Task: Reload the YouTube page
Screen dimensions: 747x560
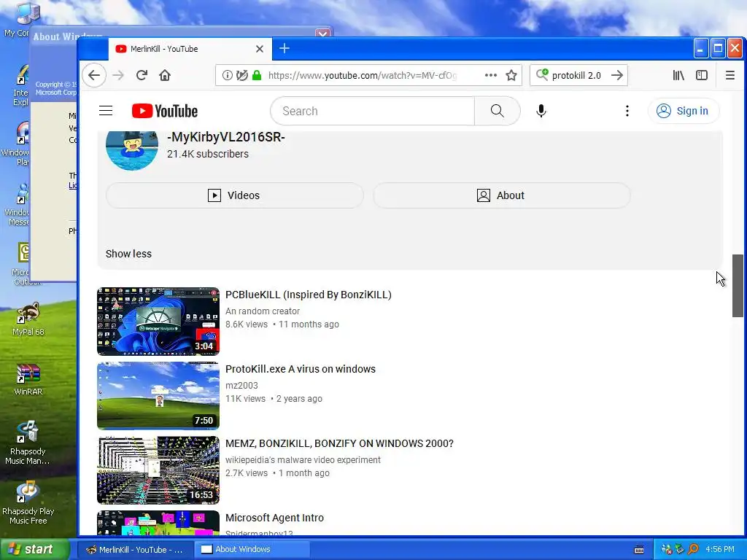Action: point(142,75)
